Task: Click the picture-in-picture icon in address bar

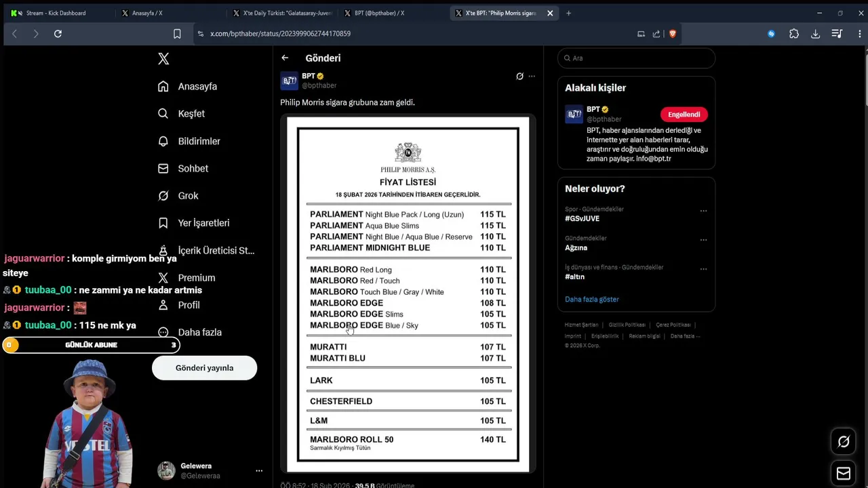Action: pyautogui.click(x=641, y=34)
